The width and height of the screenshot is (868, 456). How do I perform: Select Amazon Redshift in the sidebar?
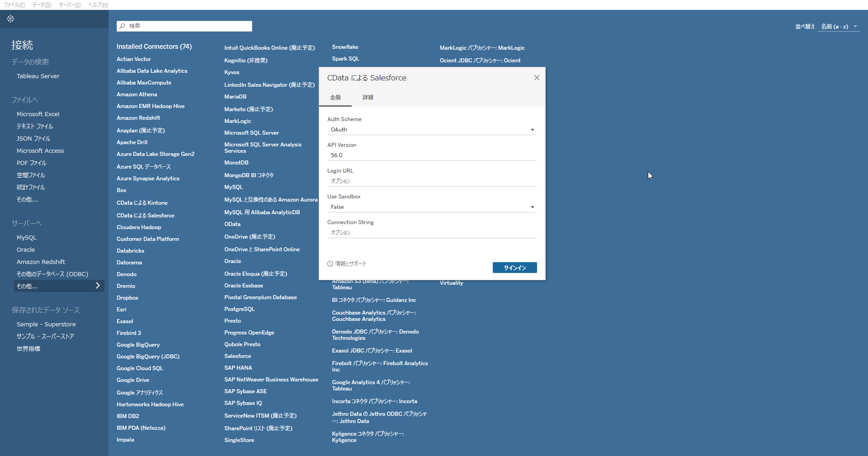41,262
